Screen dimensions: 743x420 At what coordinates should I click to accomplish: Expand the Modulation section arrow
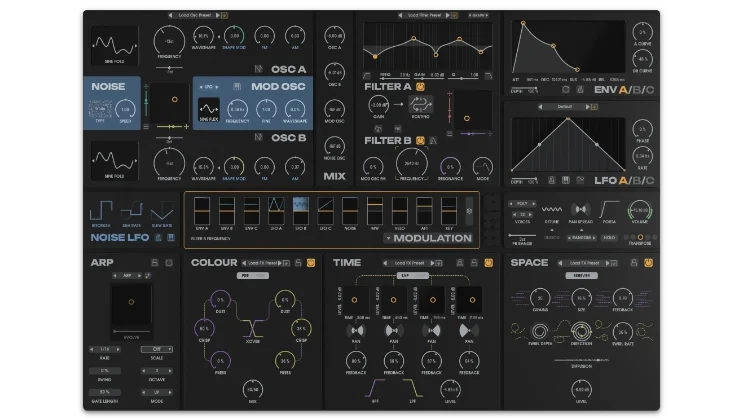coord(387,239)
